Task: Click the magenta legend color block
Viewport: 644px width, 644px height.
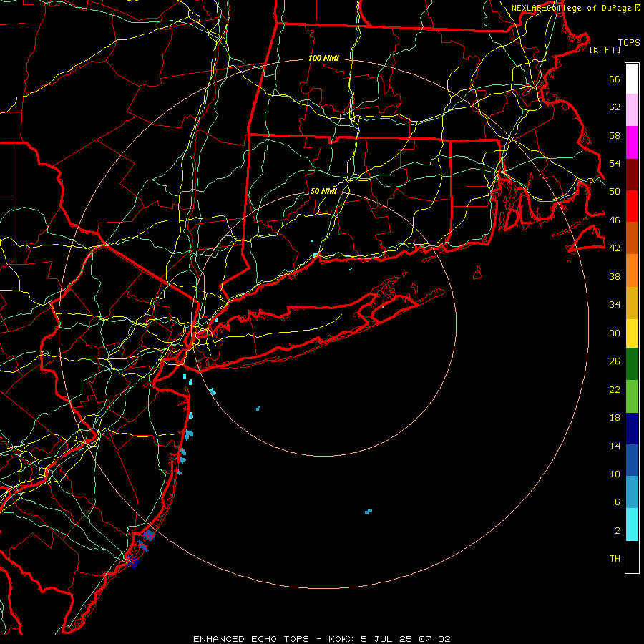Action: coord(632,142)
